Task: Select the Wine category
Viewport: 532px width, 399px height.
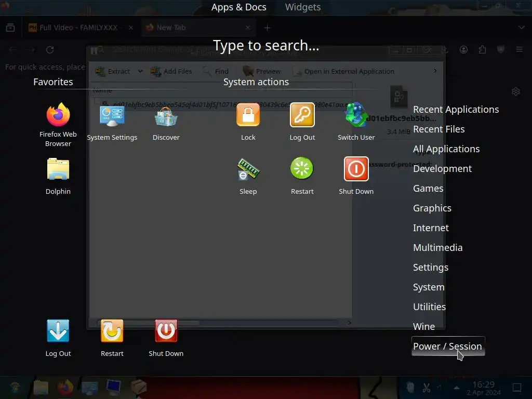Action: 424,326
